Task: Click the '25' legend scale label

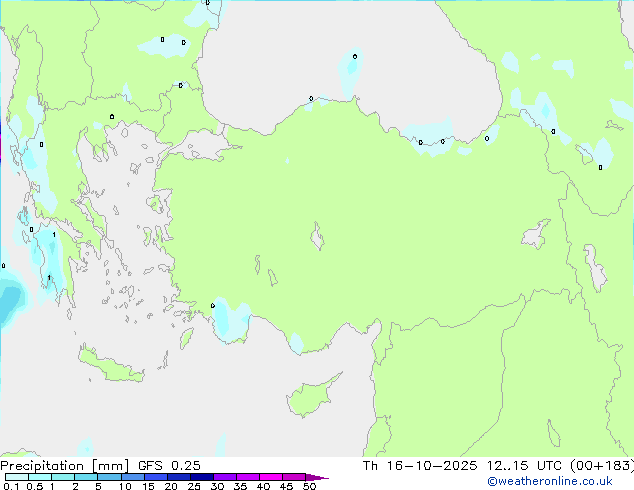Action: coord(194,486)
